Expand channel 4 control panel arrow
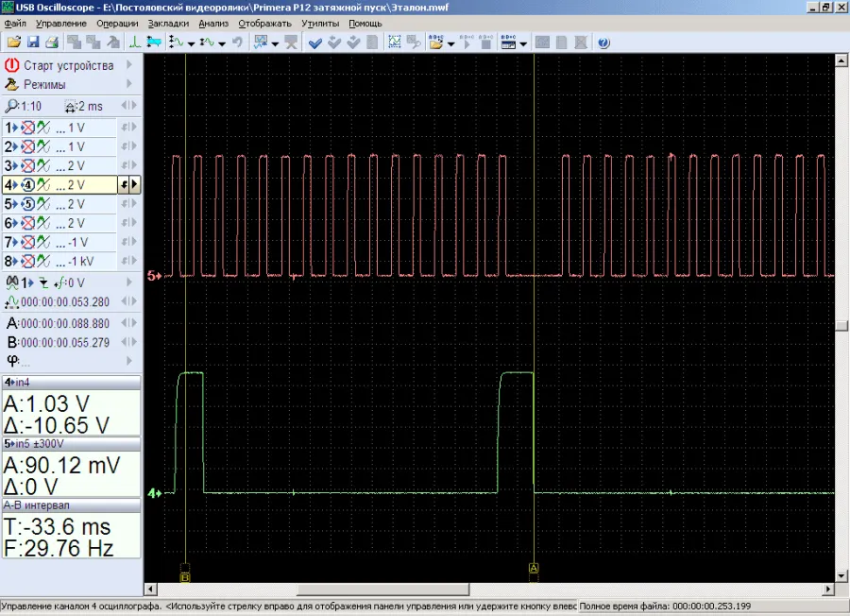Viewport: 850px width, 616px height. tap(134, 185)
